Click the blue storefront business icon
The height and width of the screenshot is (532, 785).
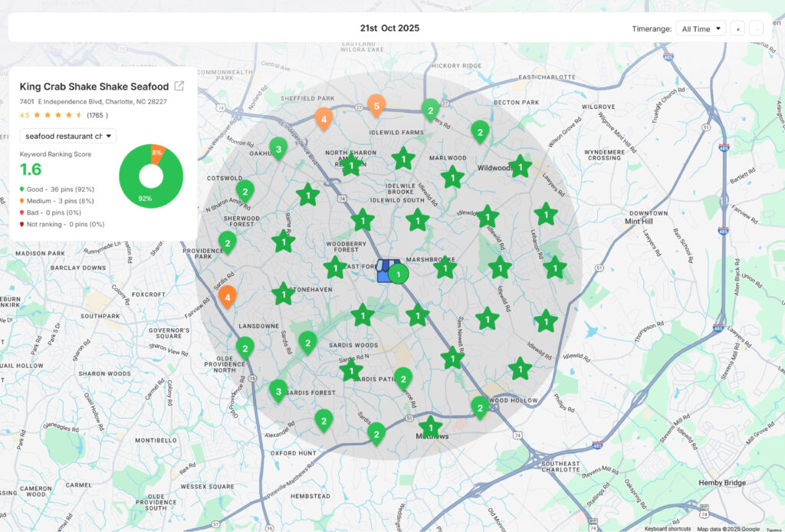coord(383,271)
